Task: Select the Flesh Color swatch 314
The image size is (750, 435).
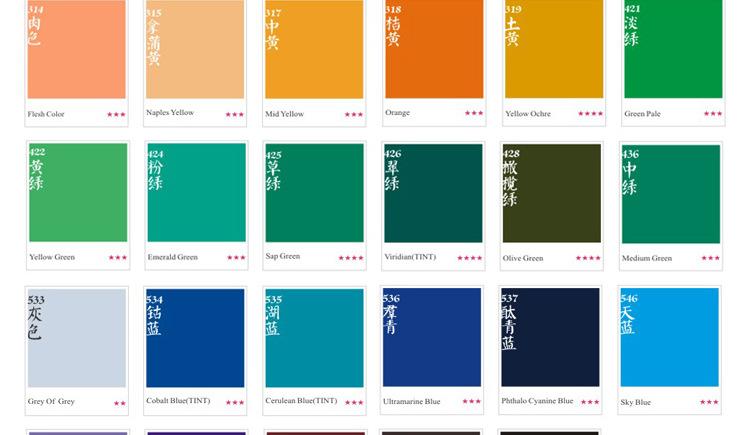Action: tap(77, 50)
